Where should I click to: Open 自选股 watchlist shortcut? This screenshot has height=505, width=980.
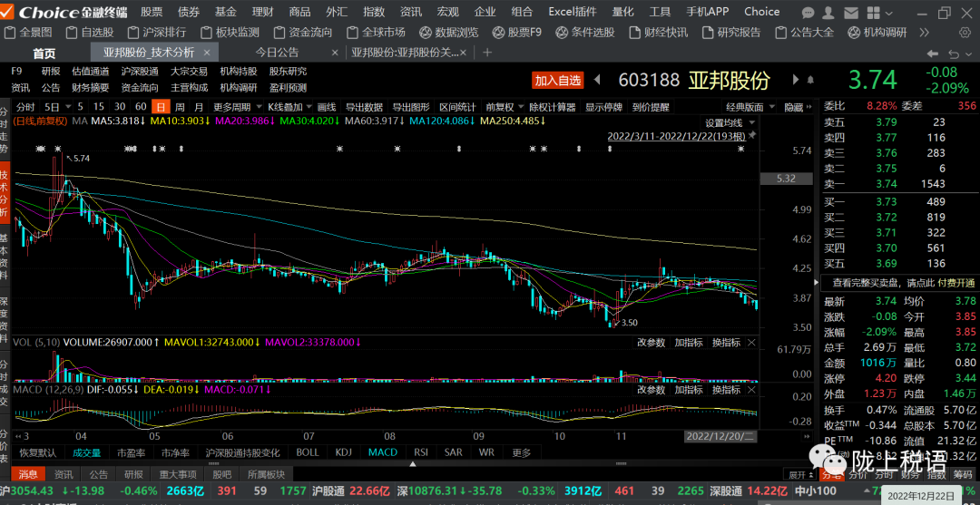click(x=90, y=33)
